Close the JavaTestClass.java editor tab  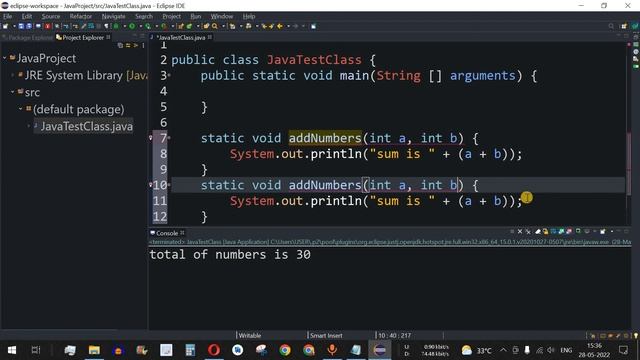(x=210, y=37)
